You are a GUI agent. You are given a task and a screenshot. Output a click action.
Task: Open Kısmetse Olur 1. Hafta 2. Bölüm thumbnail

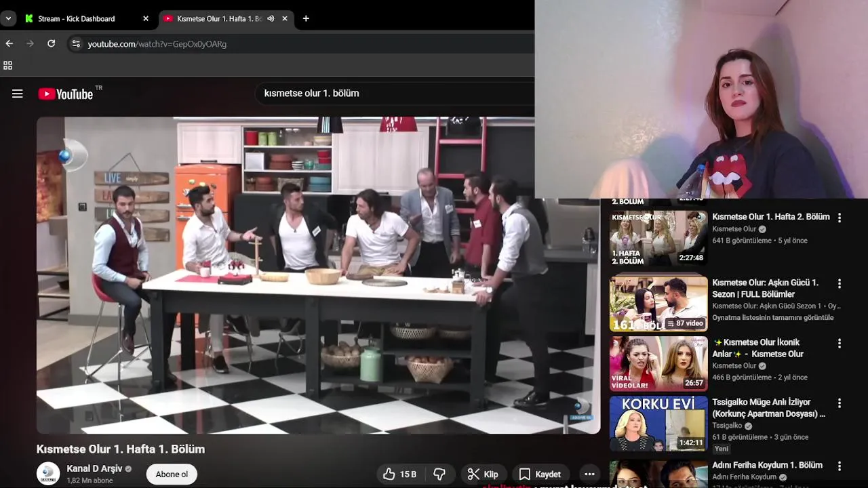[x=658, y=239]
